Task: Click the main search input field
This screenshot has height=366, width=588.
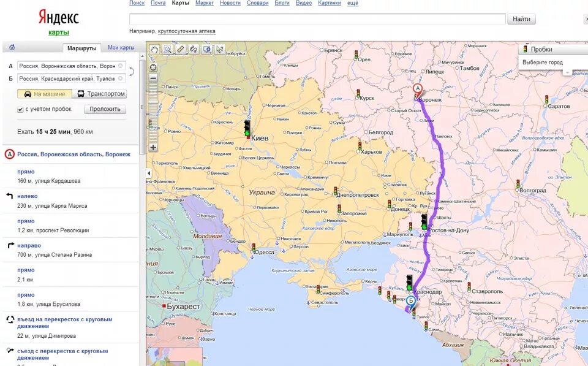Action: pyautogui.click(x=317, y=19)
